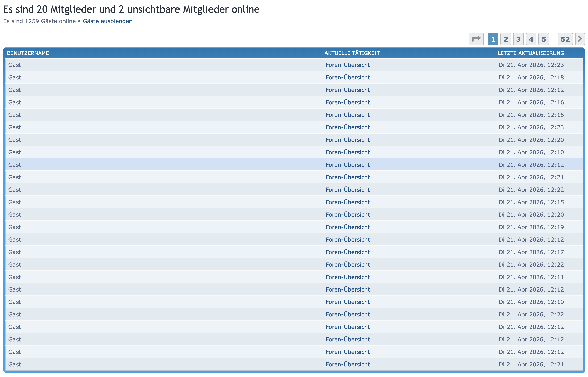Image resolution: width=588 pixels, height=377 pixels.
Task: Open Foren-Übersicht link in last row
Action: pos(347,364)
